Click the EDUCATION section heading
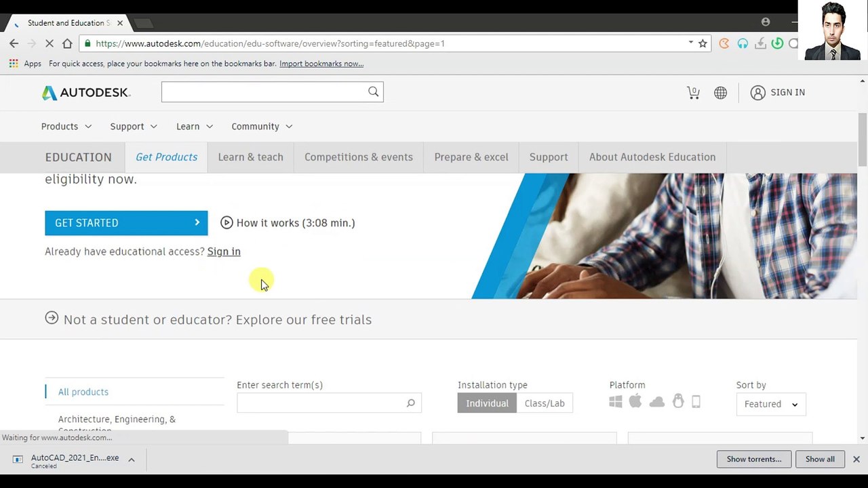The width and height of the screenshot is (868, 488). tap(79, 157)
